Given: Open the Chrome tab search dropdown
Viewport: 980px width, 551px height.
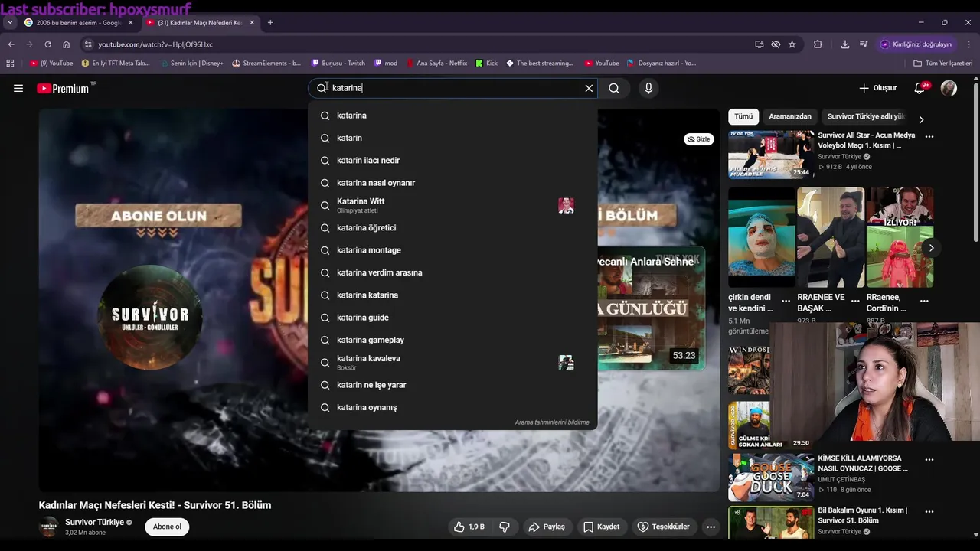Looking at the screenshot, I should pyautogui.click(x=10, y=23).
